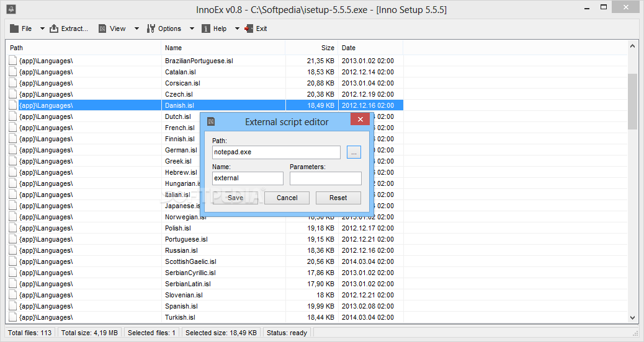Click the Exit door icon

(x=249, y=28)
